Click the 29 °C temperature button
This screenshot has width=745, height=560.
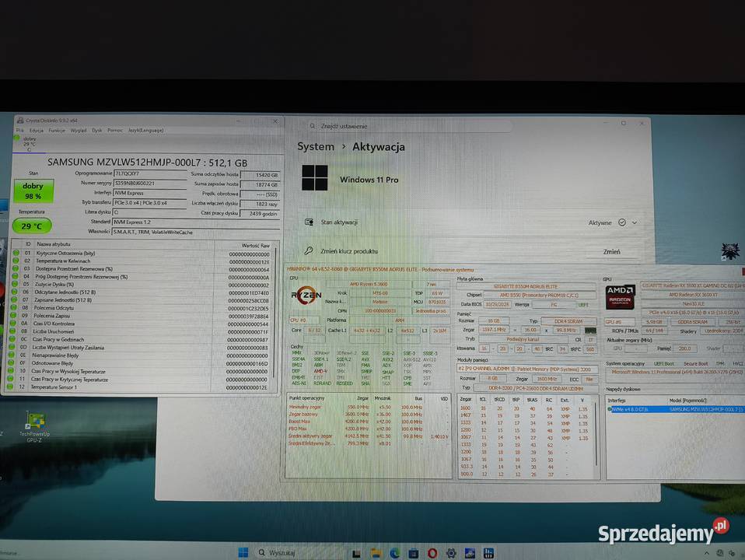(x=32, y=226)
